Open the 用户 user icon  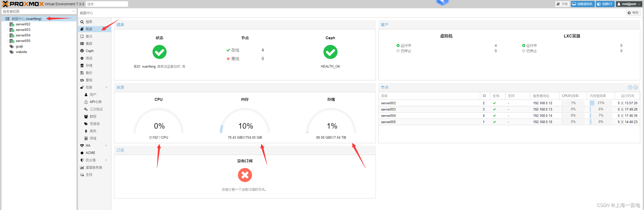point(86,95)
